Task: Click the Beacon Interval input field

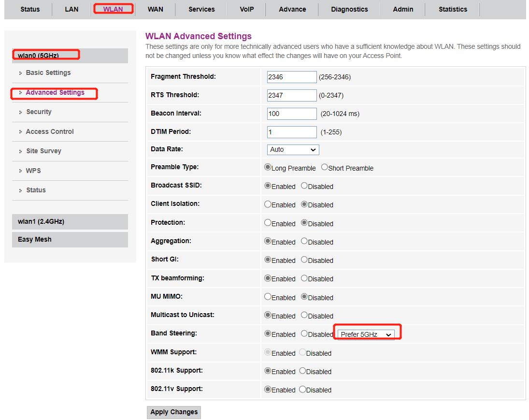Action: point(292,114)
